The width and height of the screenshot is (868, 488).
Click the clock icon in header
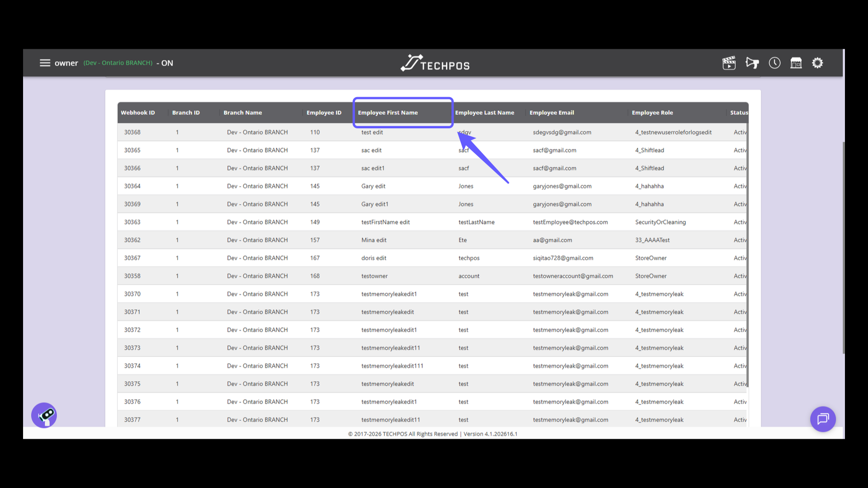click(774, 63)
